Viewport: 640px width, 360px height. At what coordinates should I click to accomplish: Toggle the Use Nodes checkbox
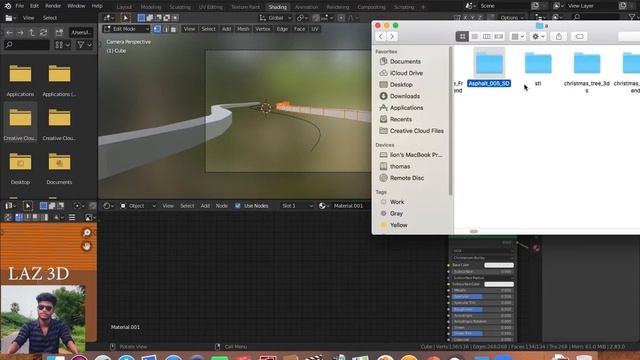click(x=238, y=206)
